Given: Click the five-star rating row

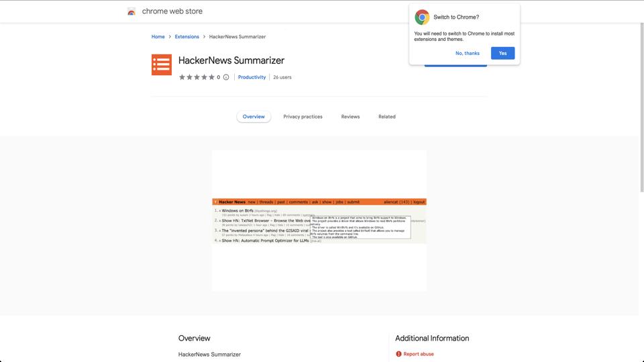Looking at the screenshot, I should coord(197,77).
